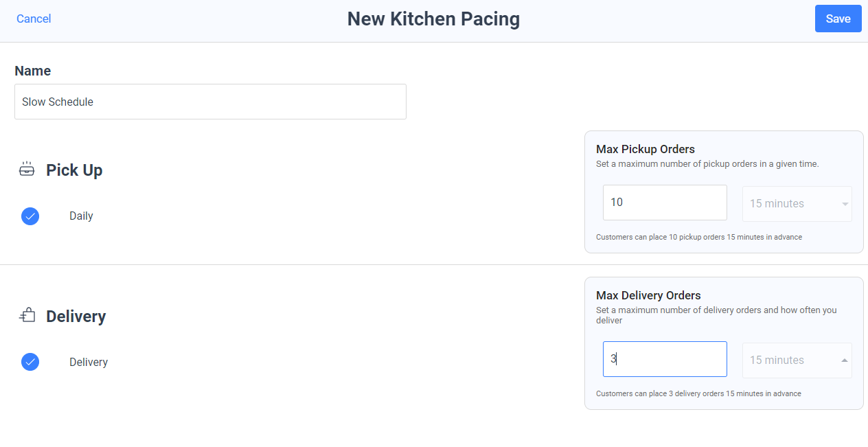Click the Pick Up tray icon

pos(26,170)
